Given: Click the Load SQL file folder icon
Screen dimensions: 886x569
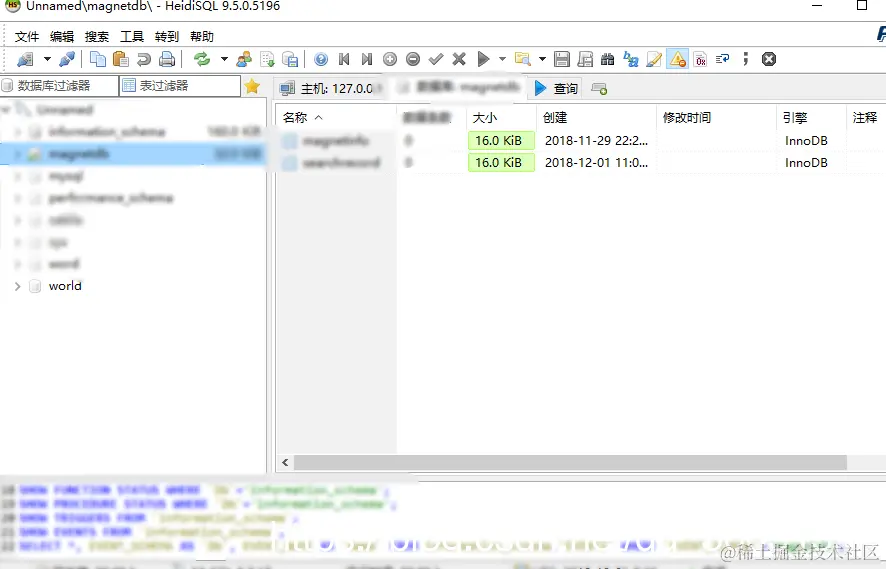Looking at the screenshot, I should point(523,59).
